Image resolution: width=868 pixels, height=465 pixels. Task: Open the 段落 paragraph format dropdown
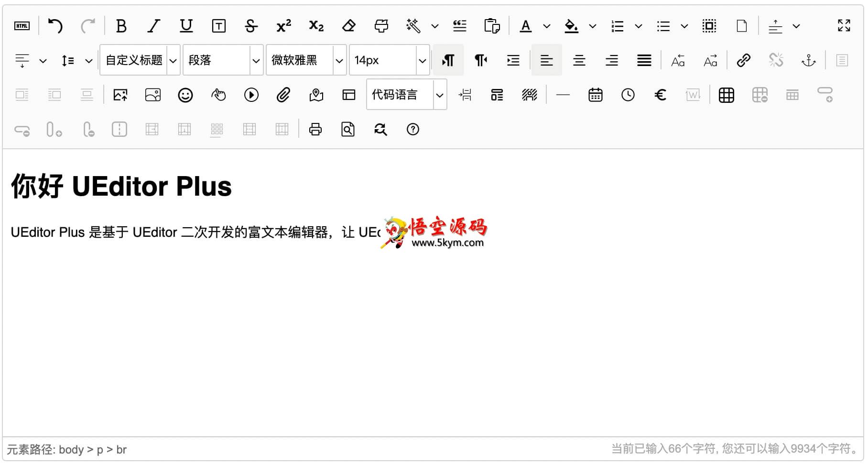[x=223, y=60]
